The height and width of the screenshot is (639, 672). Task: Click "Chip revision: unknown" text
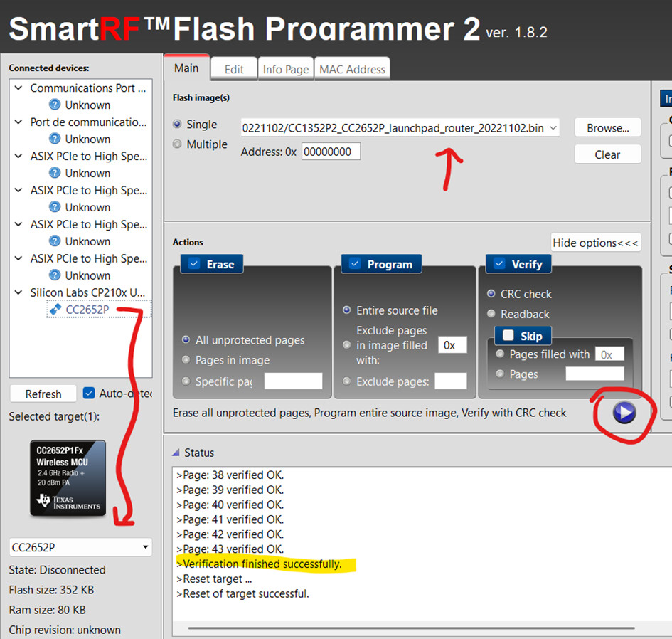pyautogui.click(x=65, y=630)
